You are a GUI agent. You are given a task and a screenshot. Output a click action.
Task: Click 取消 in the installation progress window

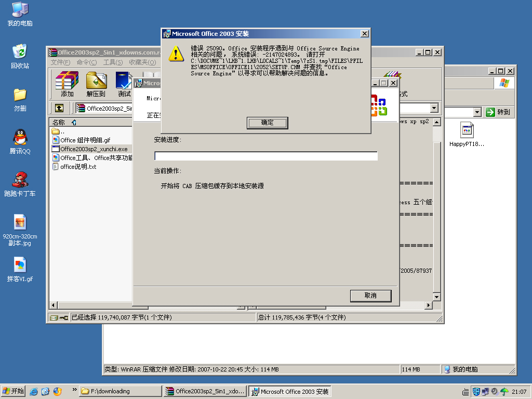click(x=370, y=296)
